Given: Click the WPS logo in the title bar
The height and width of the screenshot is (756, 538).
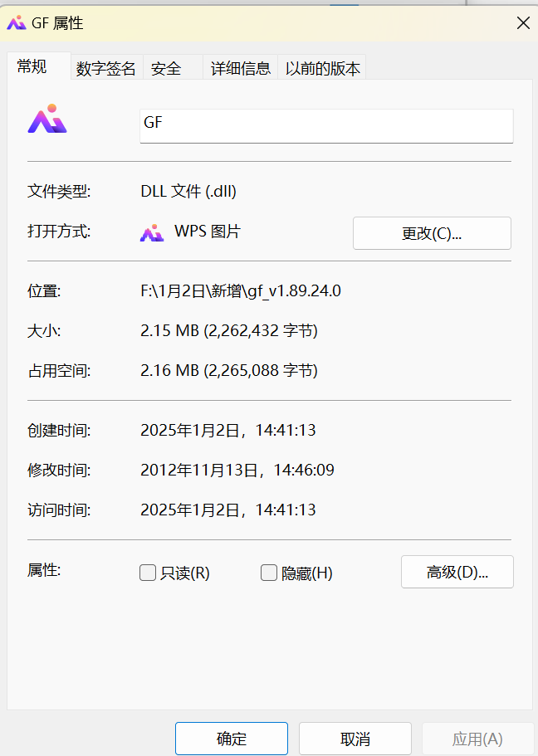Looking at the screenshot, I should pos(17,23).
